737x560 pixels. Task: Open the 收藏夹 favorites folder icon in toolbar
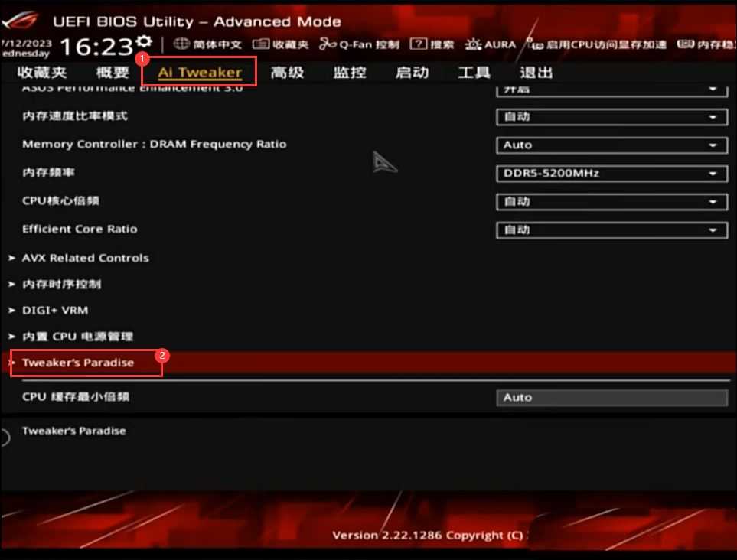click(261, 44)
